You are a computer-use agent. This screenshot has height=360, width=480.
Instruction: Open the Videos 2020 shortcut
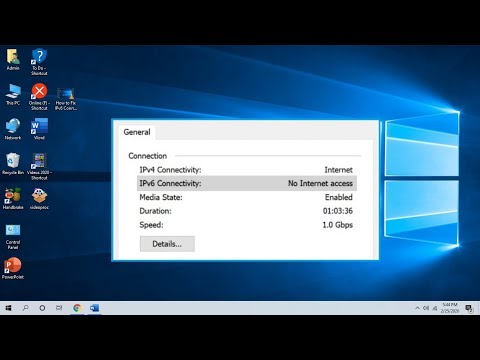(39, 166)
